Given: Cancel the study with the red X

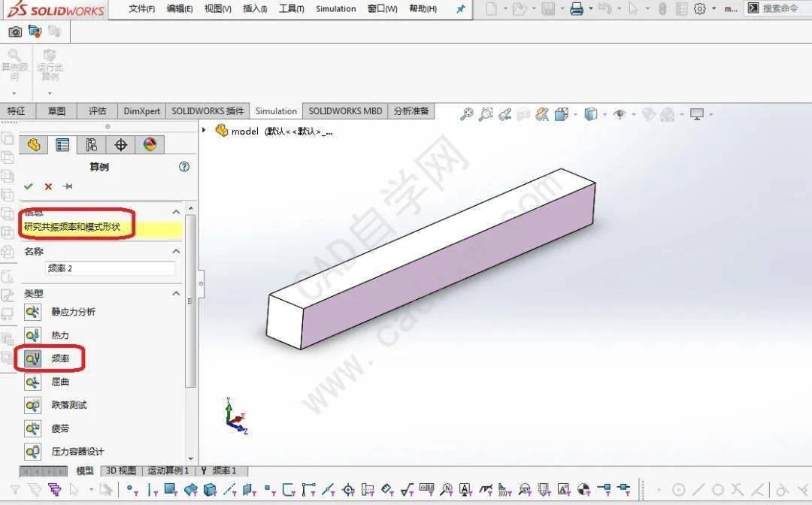Looking at the screenshot, I should coord(47,186).
